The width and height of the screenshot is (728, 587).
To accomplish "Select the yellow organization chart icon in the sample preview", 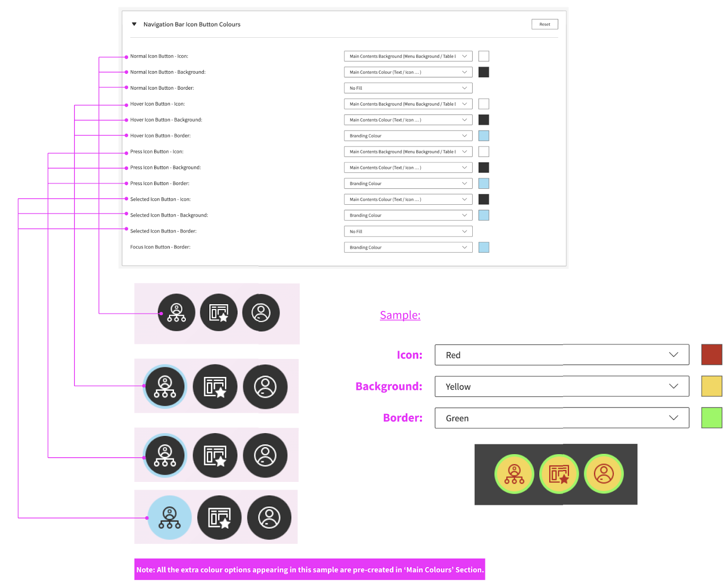I will click(x=514, y=473).
